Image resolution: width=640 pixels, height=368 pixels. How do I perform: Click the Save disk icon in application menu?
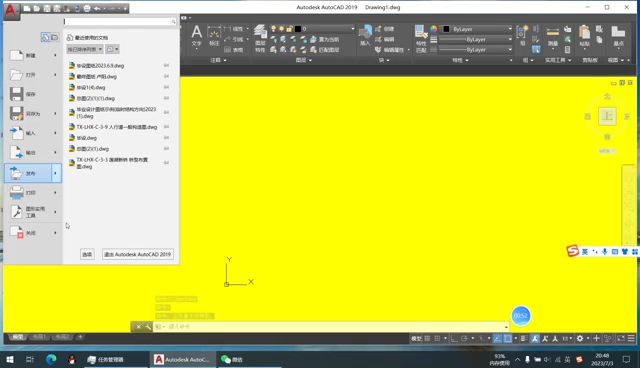pyautogui.click(x=16, y=94)
